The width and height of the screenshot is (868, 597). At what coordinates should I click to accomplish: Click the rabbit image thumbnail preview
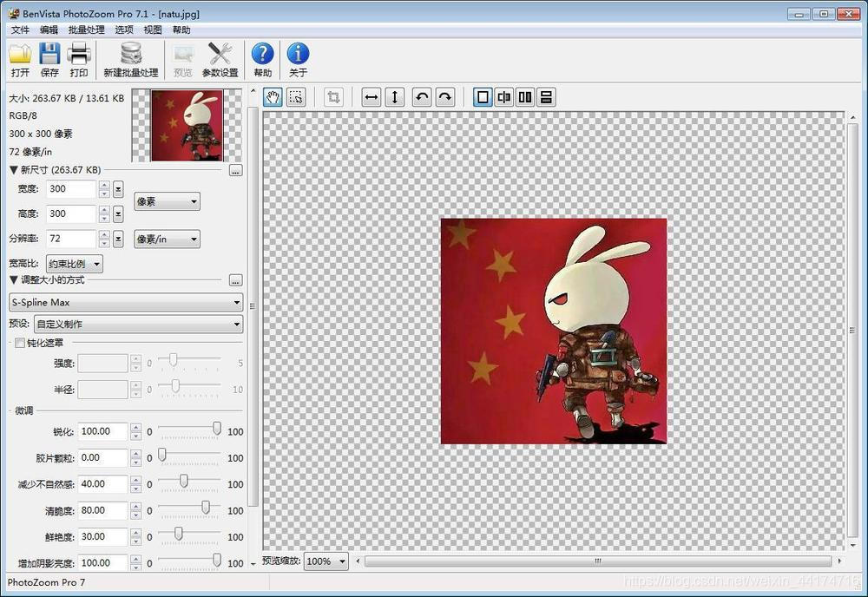point(187,126)
